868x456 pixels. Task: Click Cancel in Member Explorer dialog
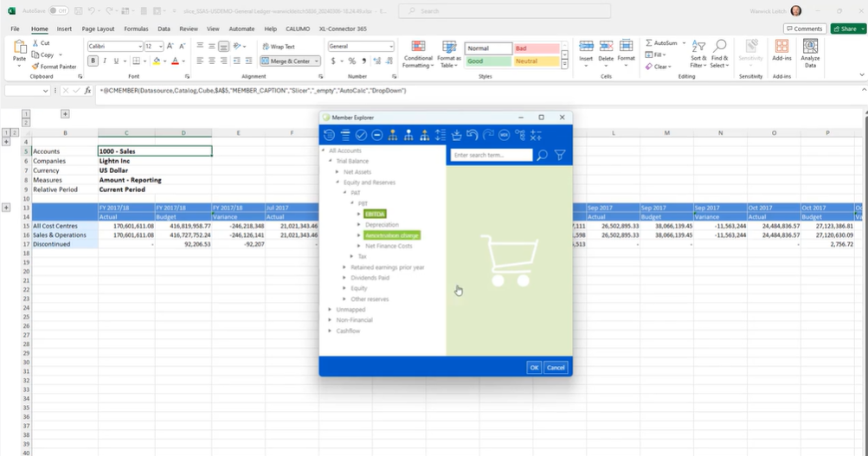(x=556, y=368)
